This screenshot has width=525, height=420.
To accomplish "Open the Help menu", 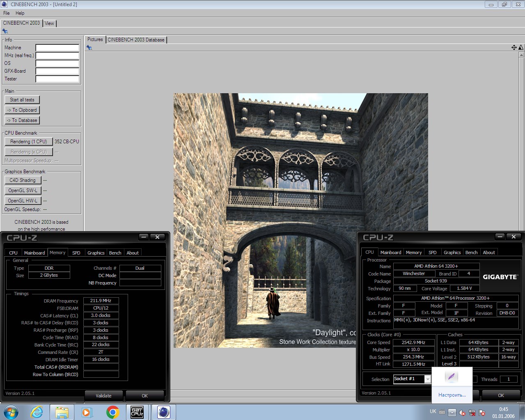I will point(20,13).
